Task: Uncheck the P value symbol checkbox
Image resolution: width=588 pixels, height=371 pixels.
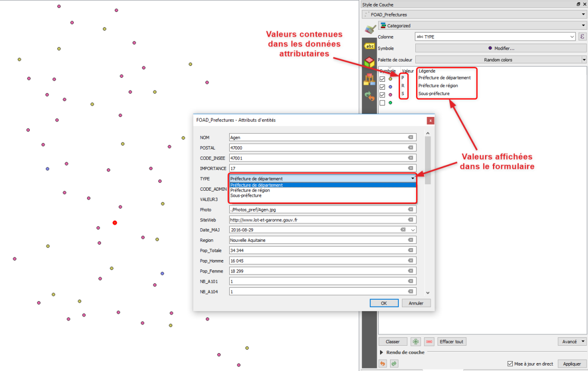Action: [382, 79]
